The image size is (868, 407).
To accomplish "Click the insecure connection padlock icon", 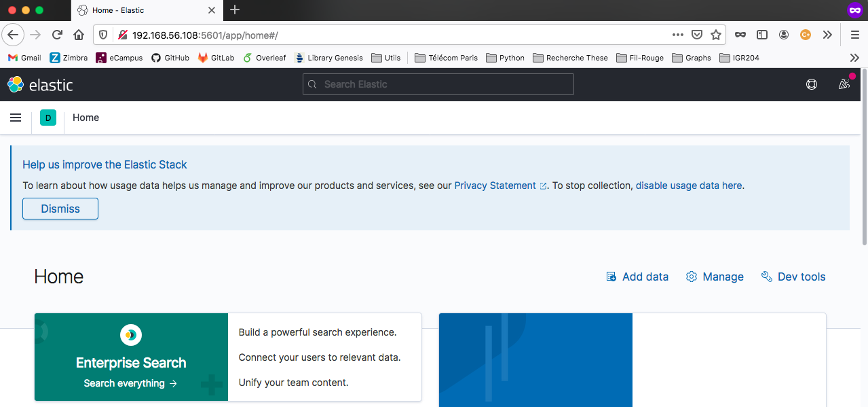I will tap(122, 35).
